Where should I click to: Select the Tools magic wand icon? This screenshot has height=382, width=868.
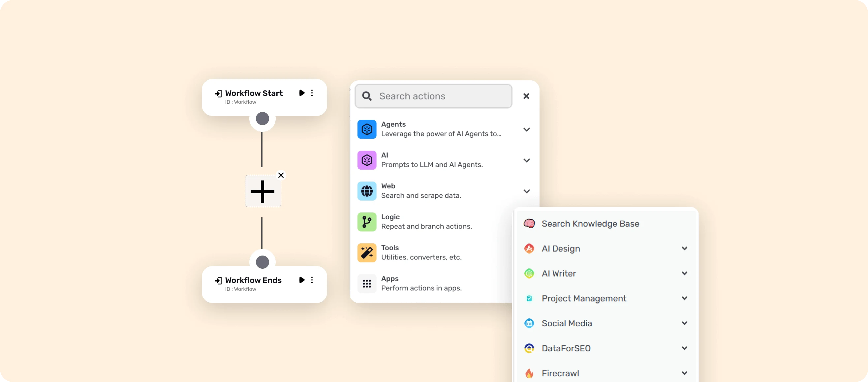(367, 253)
